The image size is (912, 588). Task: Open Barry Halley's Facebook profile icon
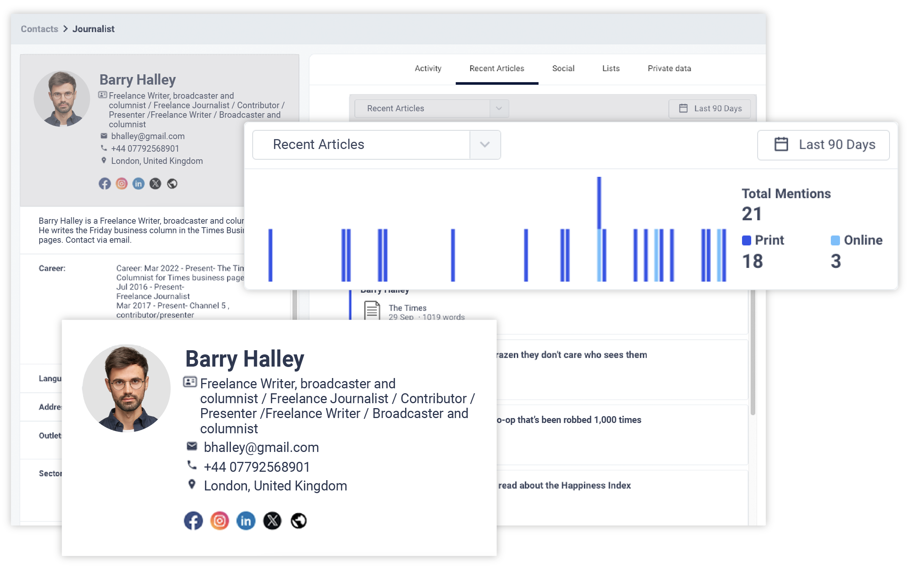[x=193, y=521]
